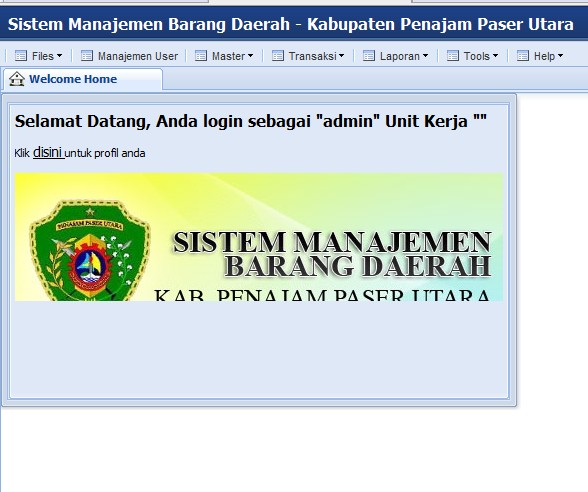
Task: Expand the Master dropdown arrow
Action: [250, 56]
